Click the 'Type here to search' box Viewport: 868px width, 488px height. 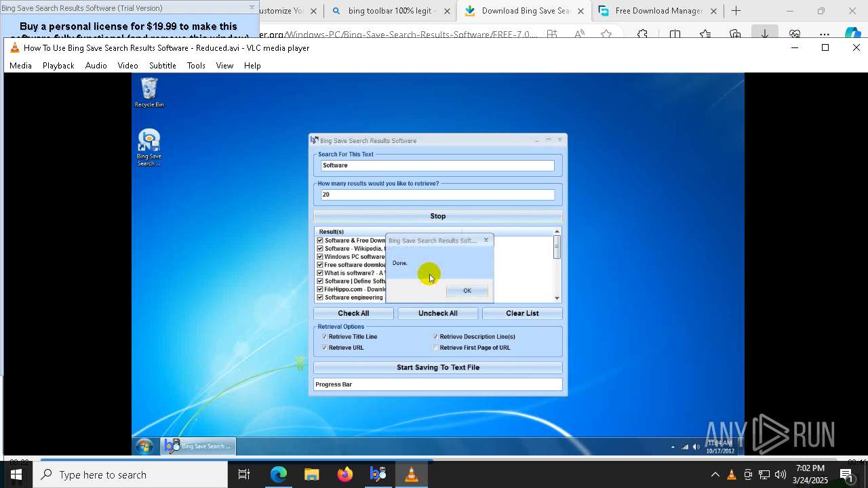[x=130, y=474]
